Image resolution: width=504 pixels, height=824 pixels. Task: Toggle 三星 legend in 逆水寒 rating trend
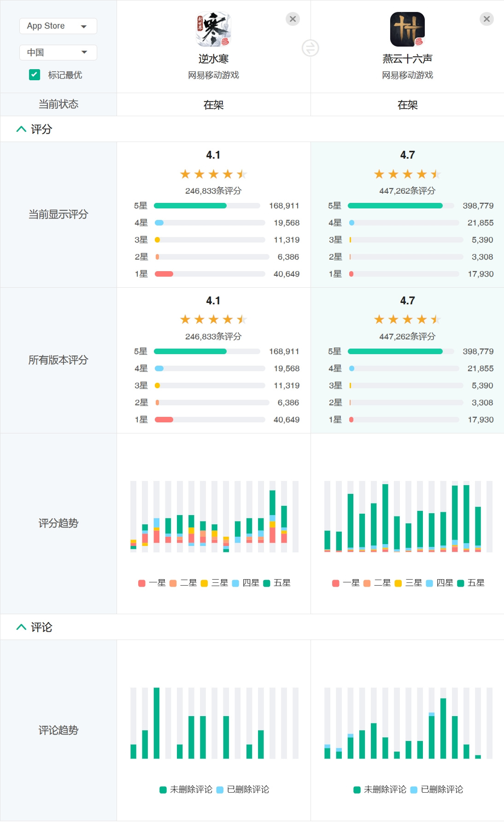pos(215,583)
